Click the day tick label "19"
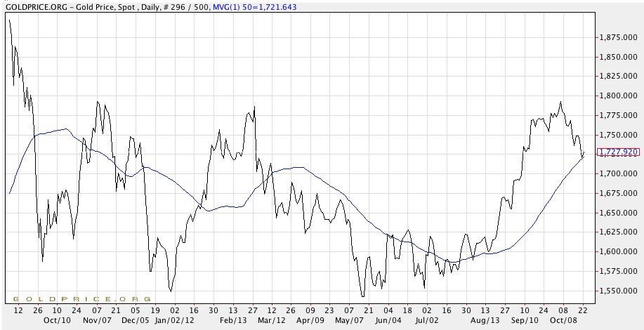This screenshot has height=330, width=644. 155,311
